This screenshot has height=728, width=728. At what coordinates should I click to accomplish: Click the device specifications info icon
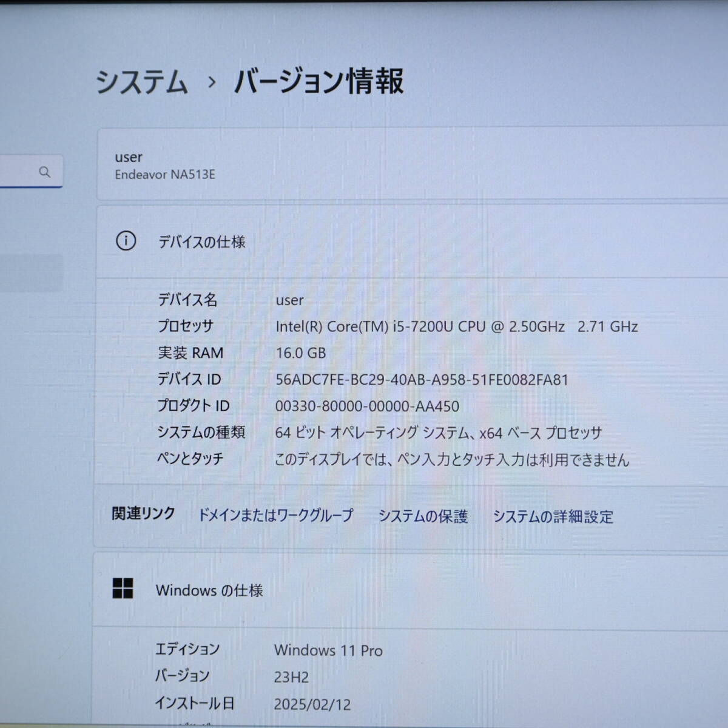tap(126, 241)
